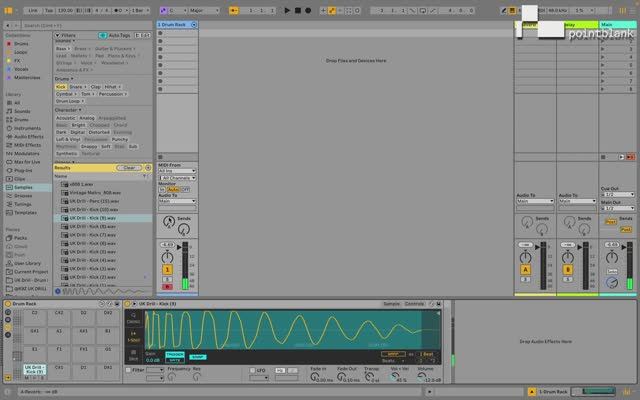Click the MIDI overdub plus icon
Screen dimensions: 640x400
click(323, 11)
